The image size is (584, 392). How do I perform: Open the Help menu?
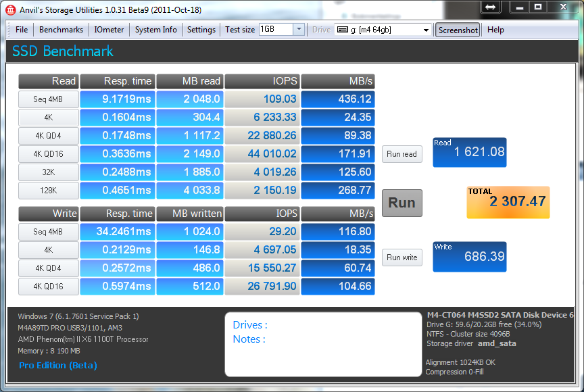pyautogui.click(x=495, y=30)
